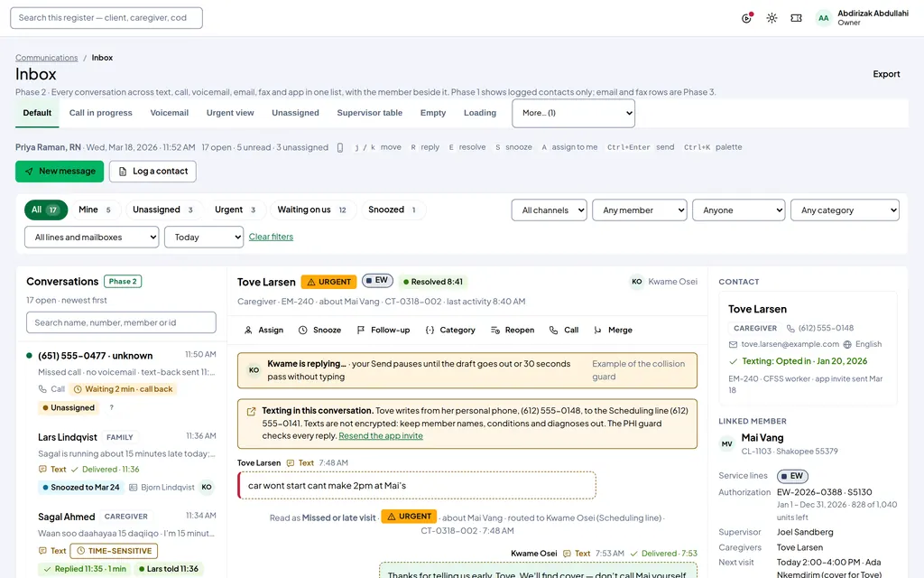Open the Communications breadcrumb link
This screenshot has width=924, height=578.
[x=47, y=58]
